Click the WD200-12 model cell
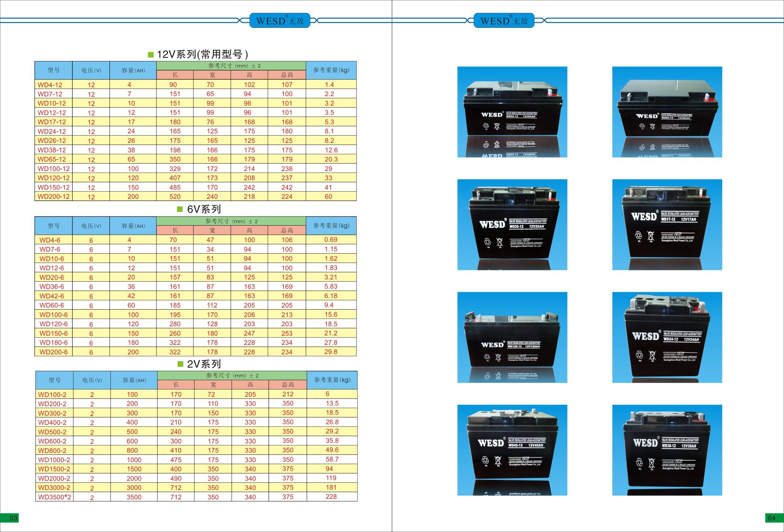Image resolution: width=784 pixels, height=532 pixels. [x=54, y=196]
